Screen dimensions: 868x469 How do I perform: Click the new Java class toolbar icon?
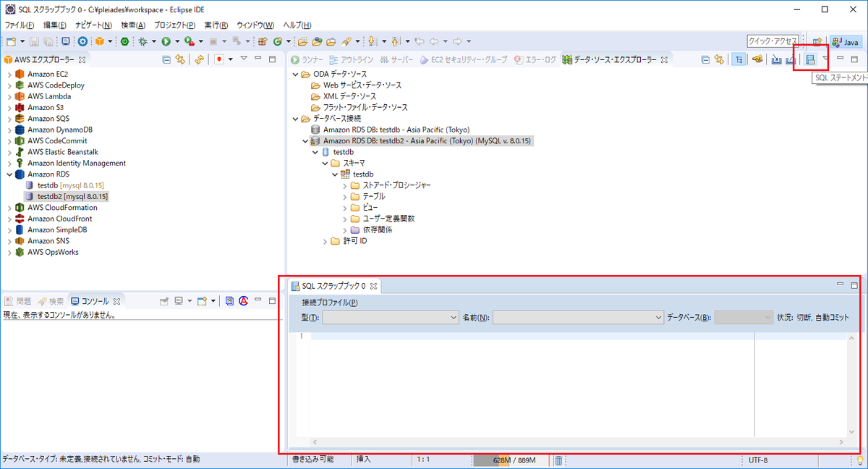coord(277,41)
